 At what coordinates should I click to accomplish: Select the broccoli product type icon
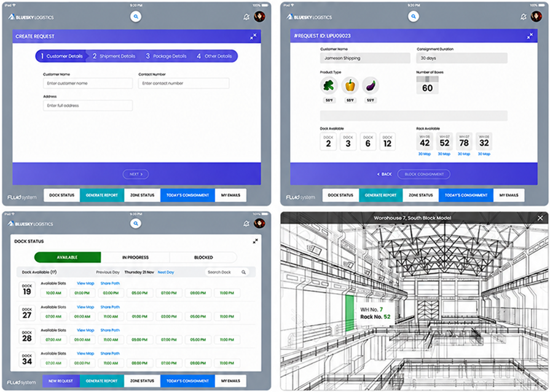(329, 85)
